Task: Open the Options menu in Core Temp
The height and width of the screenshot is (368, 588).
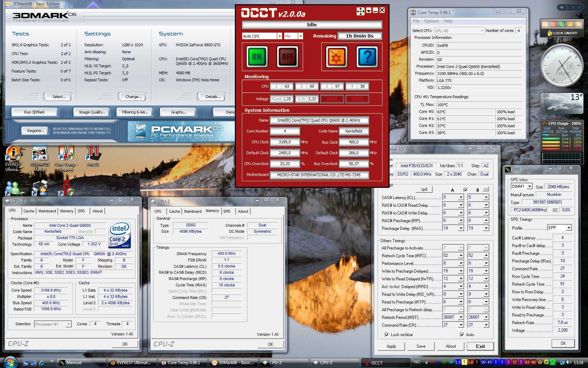Action: coord(432,21)
